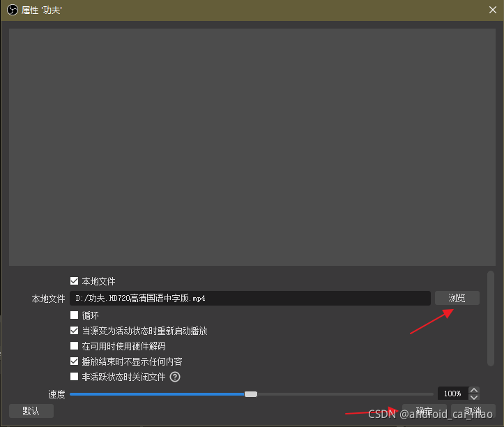
Task: Toggle 播放结束时不显示任何内容 checkbox
Action: click(x=75, y=361)
